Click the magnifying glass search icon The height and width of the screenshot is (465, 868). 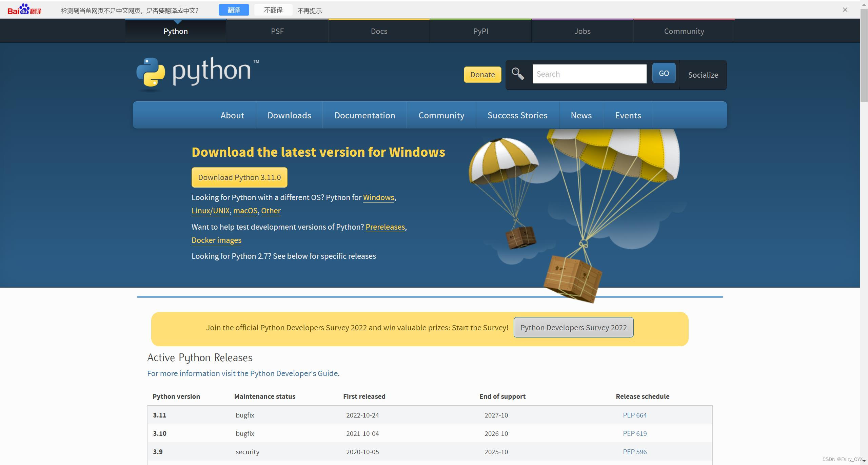518,74
